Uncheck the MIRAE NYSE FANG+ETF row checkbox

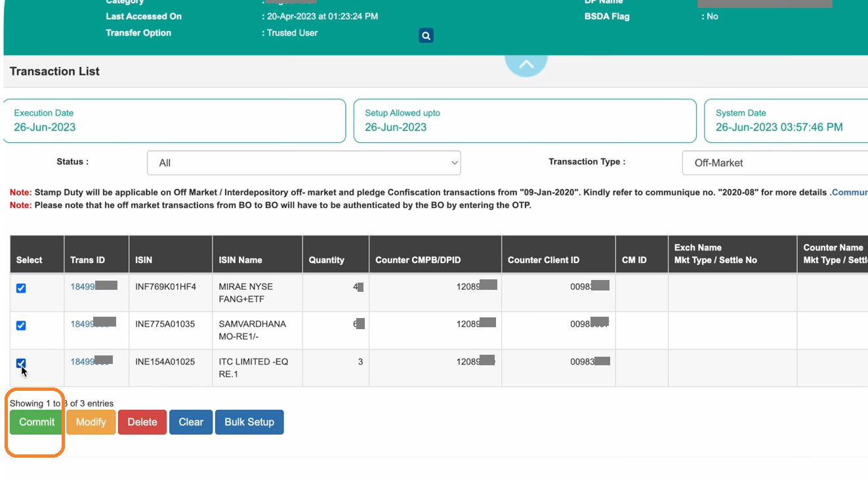click(x=21, y=289)
